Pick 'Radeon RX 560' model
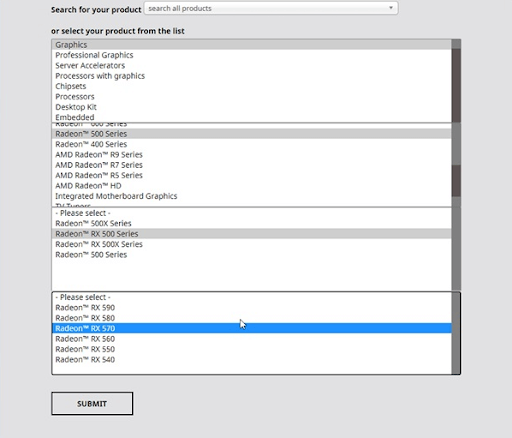The image size is (512, 438). pos(252,338)
